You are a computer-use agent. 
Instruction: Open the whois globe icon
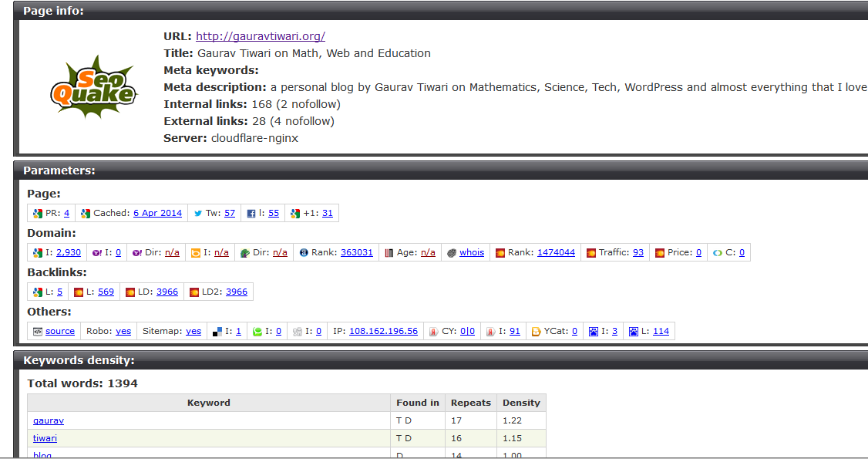coord(453,252)
